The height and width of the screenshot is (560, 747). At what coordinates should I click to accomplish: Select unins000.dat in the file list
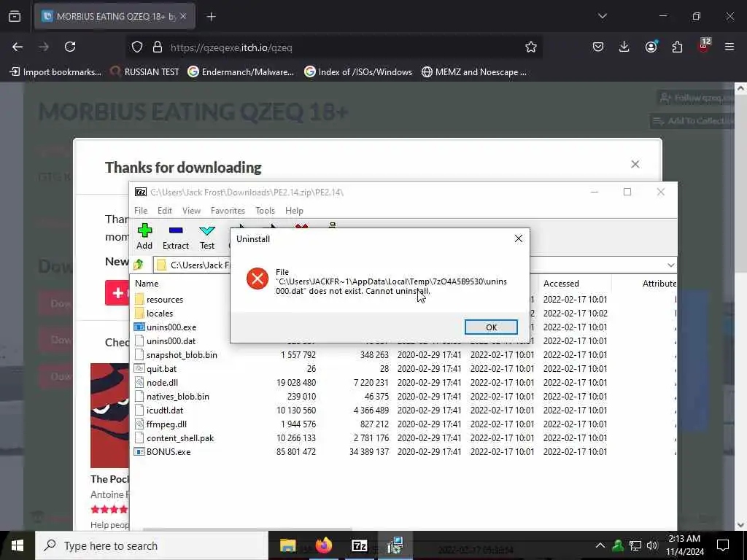(x=171, y=341)
